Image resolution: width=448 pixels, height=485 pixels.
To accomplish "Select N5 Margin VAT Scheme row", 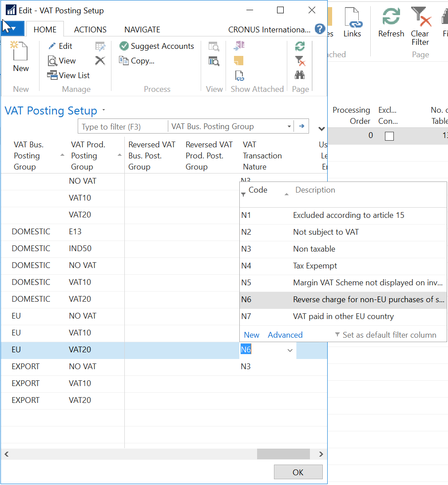I will pos(343,283).
